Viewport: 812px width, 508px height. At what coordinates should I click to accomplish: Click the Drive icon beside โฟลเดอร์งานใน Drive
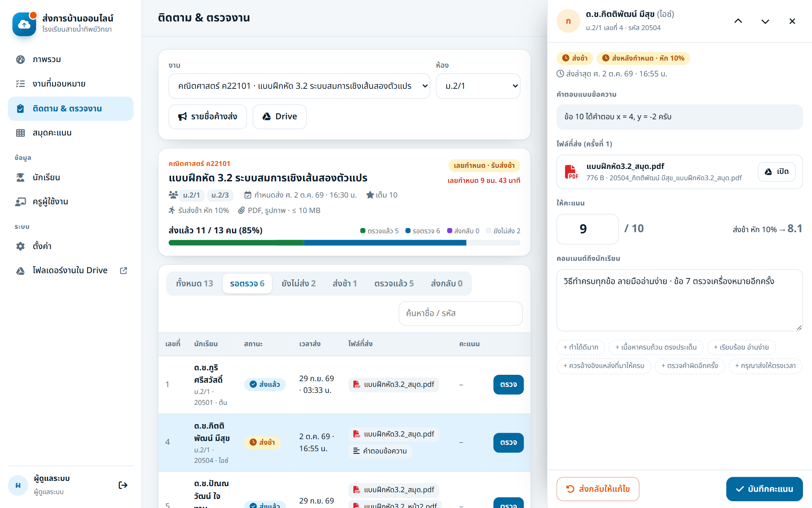[20, 271]
